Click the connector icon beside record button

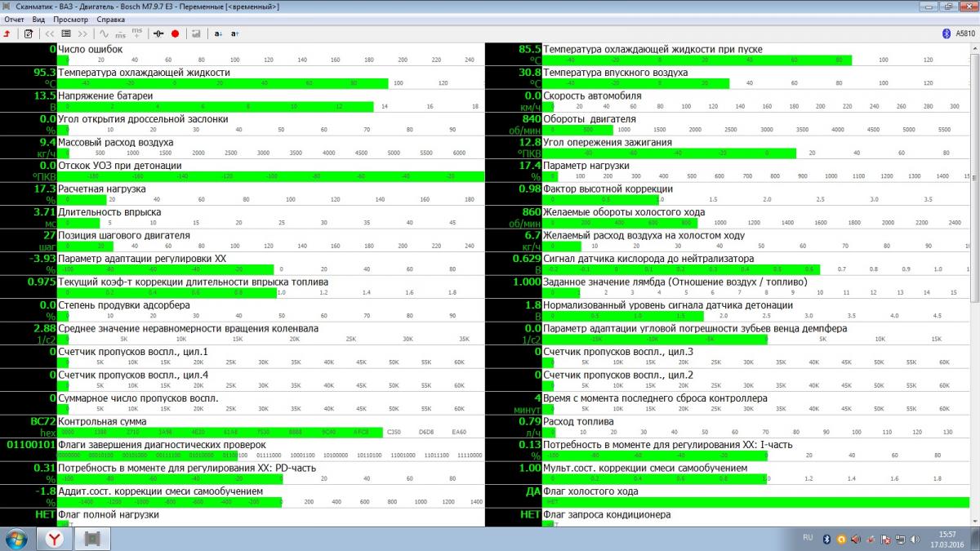[x=158, y=33]
